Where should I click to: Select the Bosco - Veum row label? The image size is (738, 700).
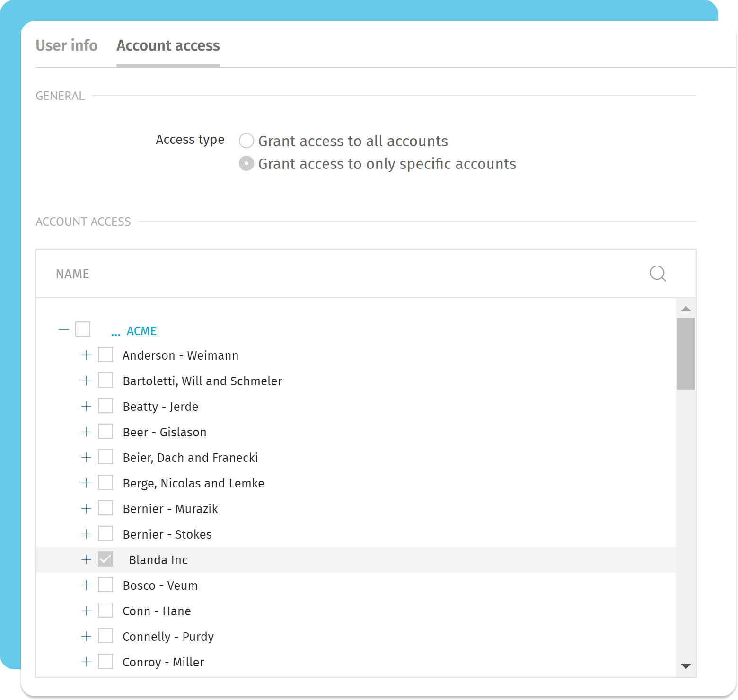[x=160, y=585]
